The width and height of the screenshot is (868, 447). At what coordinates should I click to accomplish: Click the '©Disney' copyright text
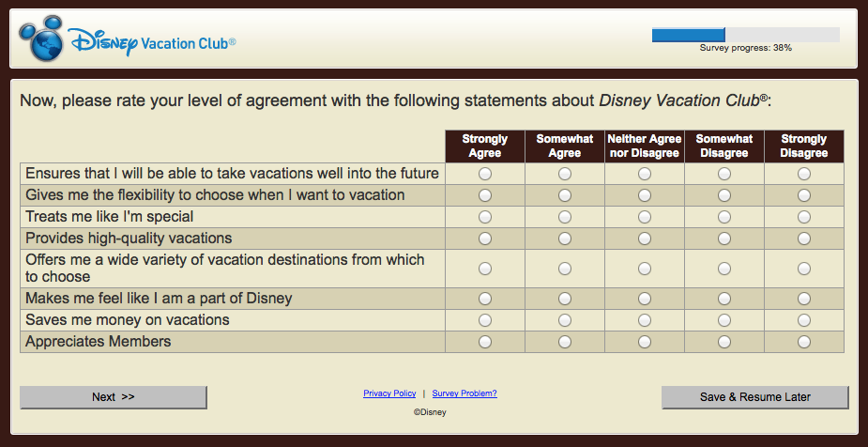point(430,412)
